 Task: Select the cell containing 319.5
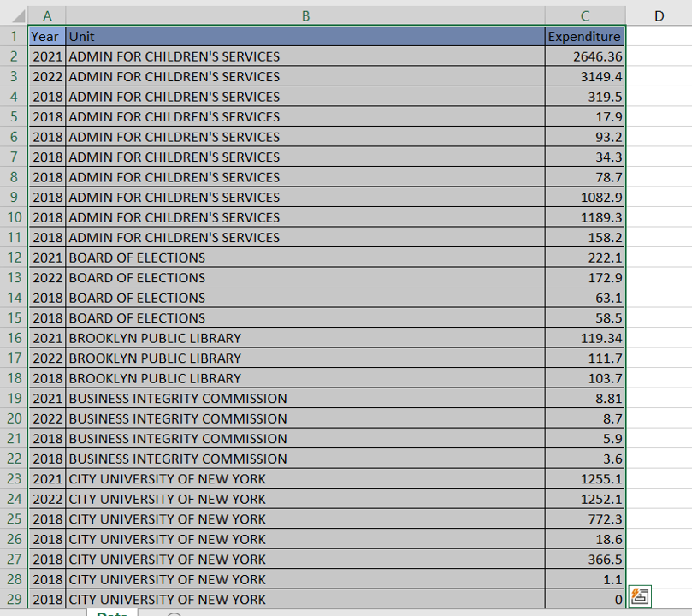tap(585, 97)
